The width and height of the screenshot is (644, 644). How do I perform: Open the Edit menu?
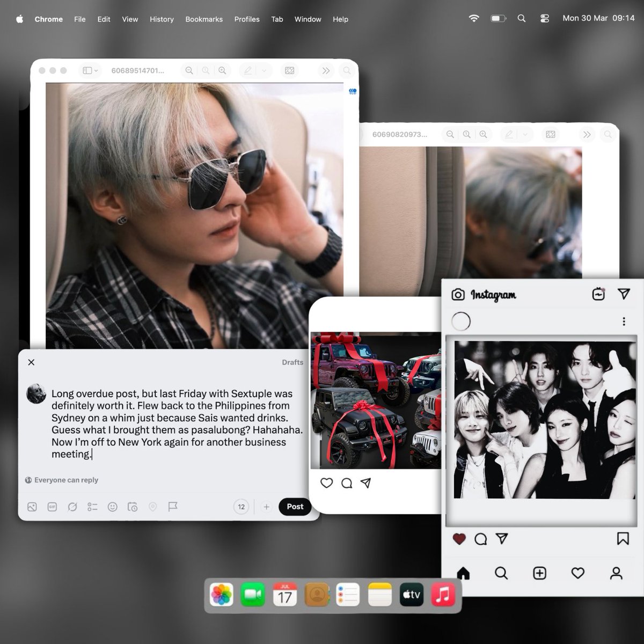pyautogui.click(x=104, y=19)
